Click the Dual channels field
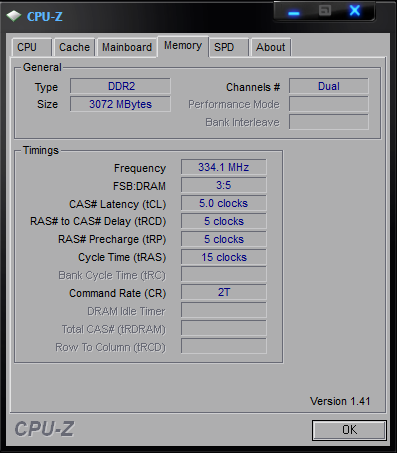The height and width of the screenshot is (453, 397). click(x=329, y=86)
